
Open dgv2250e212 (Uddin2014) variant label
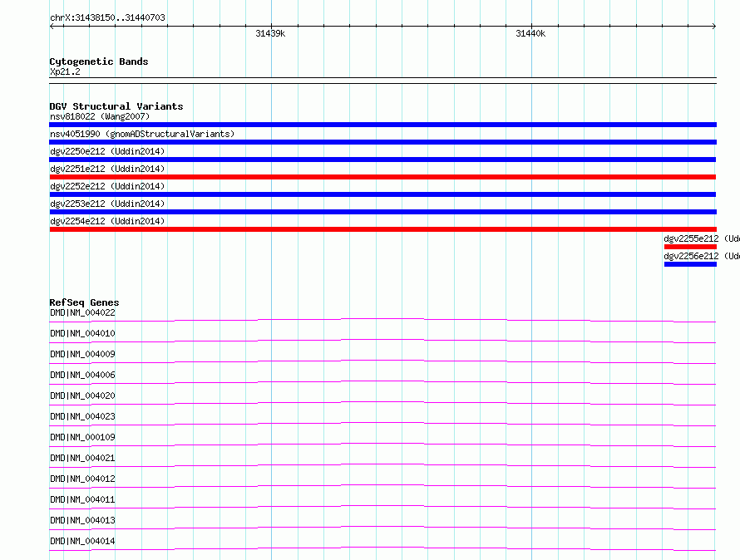(x=107, y=151)
